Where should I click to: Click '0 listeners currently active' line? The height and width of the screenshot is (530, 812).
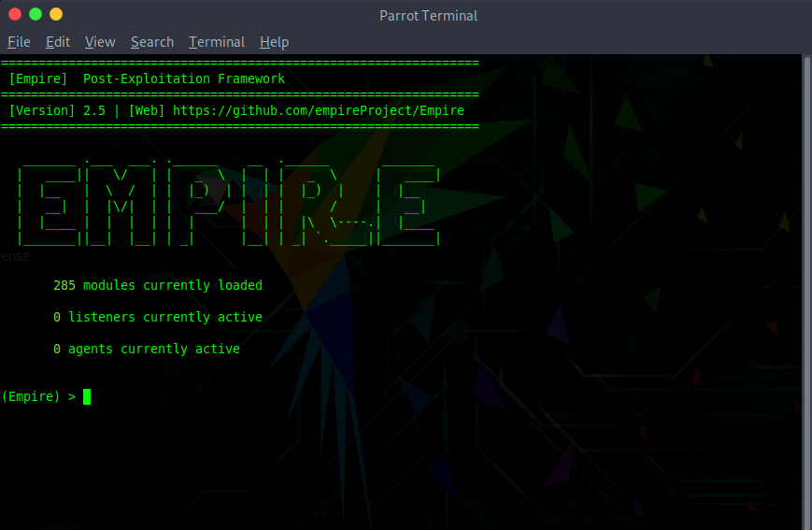pos(158,317)
